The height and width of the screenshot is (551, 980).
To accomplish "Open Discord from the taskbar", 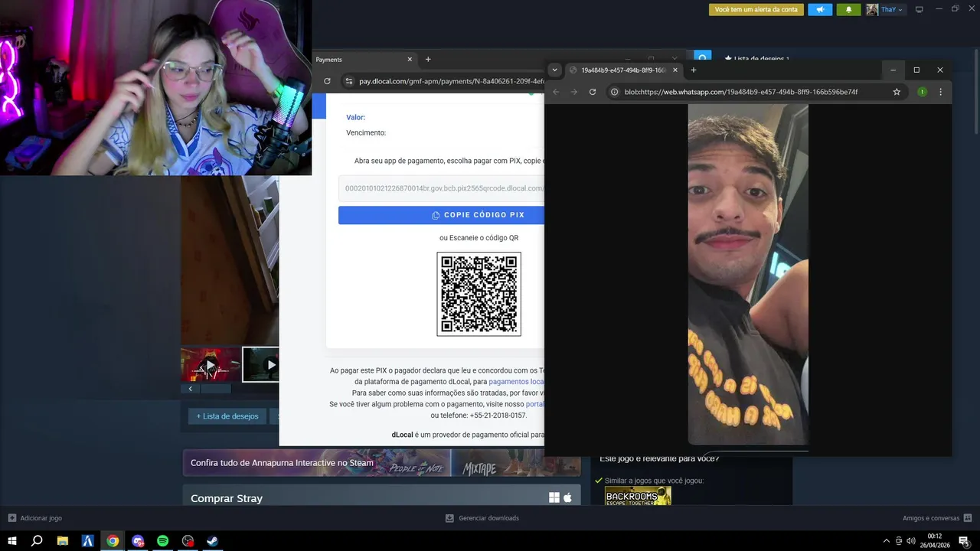I will pos(138,541).
